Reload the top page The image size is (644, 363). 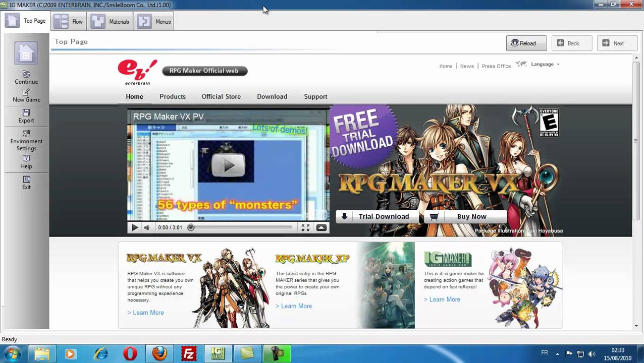tap(526, 43)
